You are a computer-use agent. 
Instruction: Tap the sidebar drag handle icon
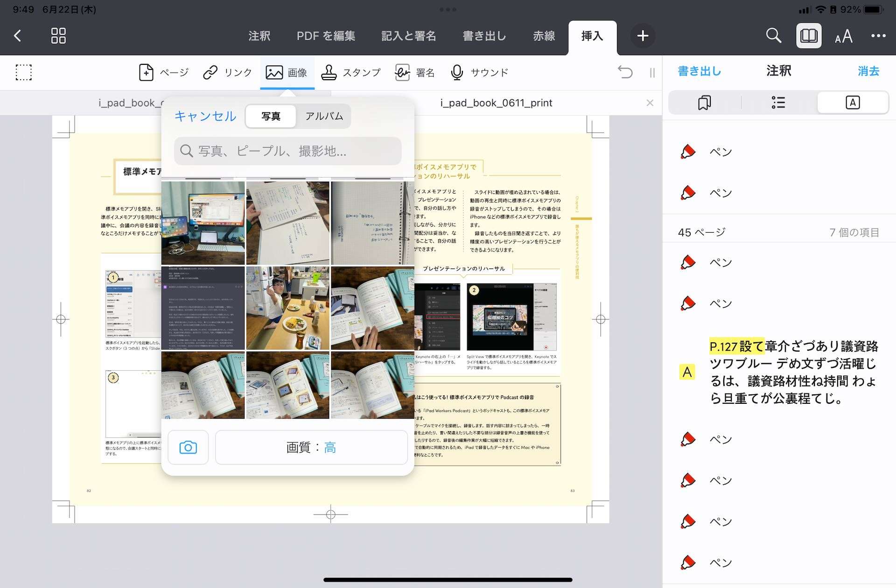tap(652, 73)
